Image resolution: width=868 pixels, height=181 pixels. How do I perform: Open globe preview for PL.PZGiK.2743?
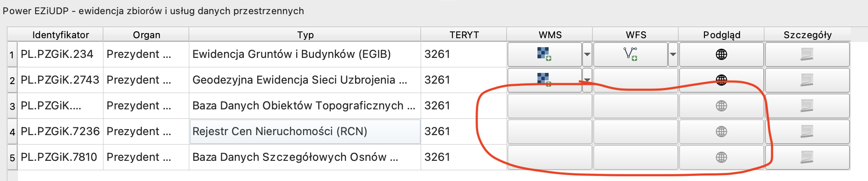tap(721, 80)
